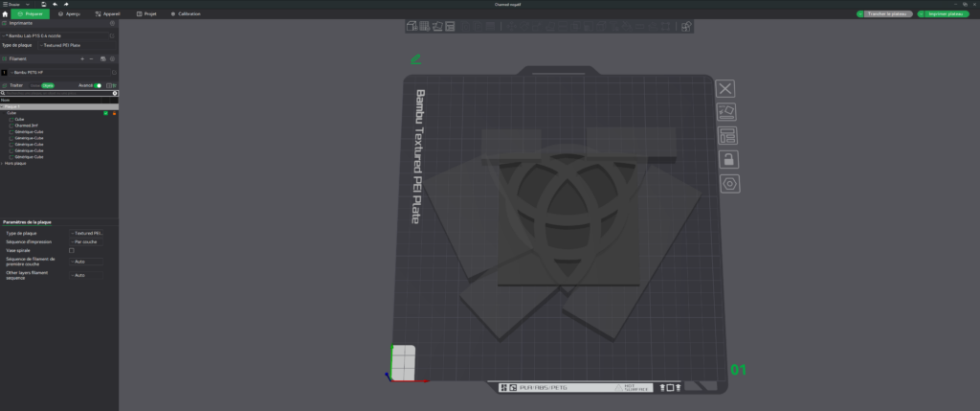
Task: Open Other layers filament sequence dropdown
Action: tap(86, 275)
